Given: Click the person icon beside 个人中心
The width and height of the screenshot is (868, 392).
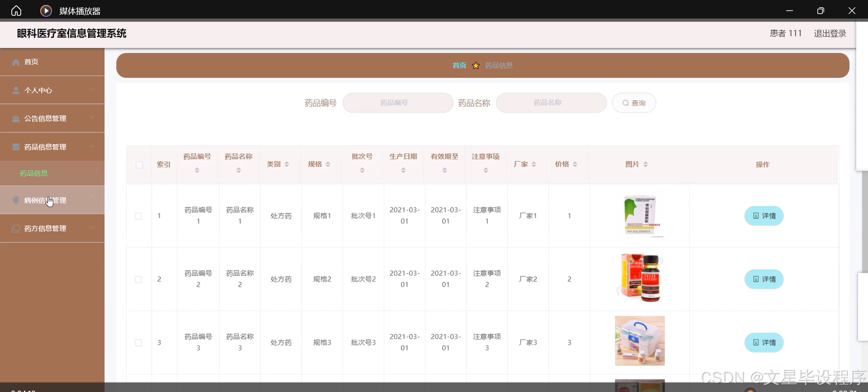Looking at the screenshot, I should pos(16,90).
